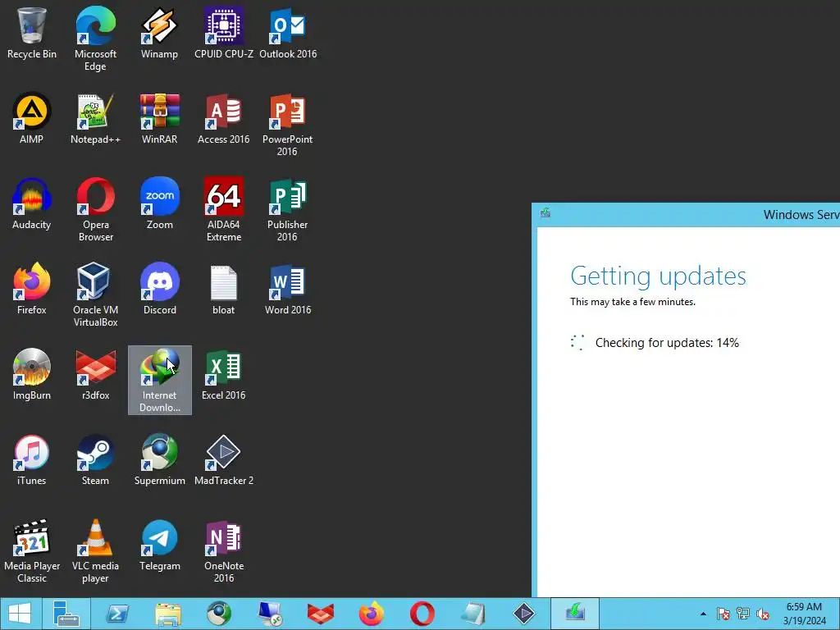Select the Discord desktop shortcut
Viewport: 840px width, 630px height.
160,289
